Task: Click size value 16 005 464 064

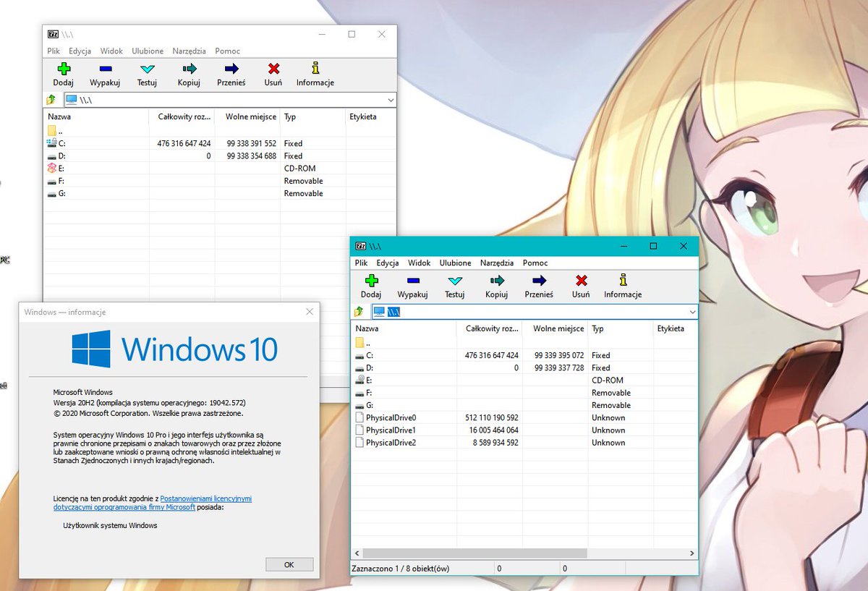Action: tap(493, 430)
